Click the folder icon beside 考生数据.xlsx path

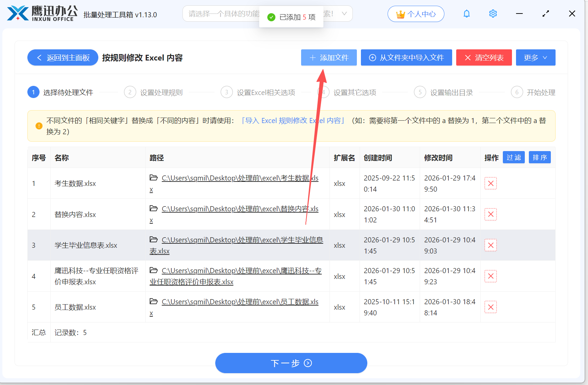pos(154,178)
